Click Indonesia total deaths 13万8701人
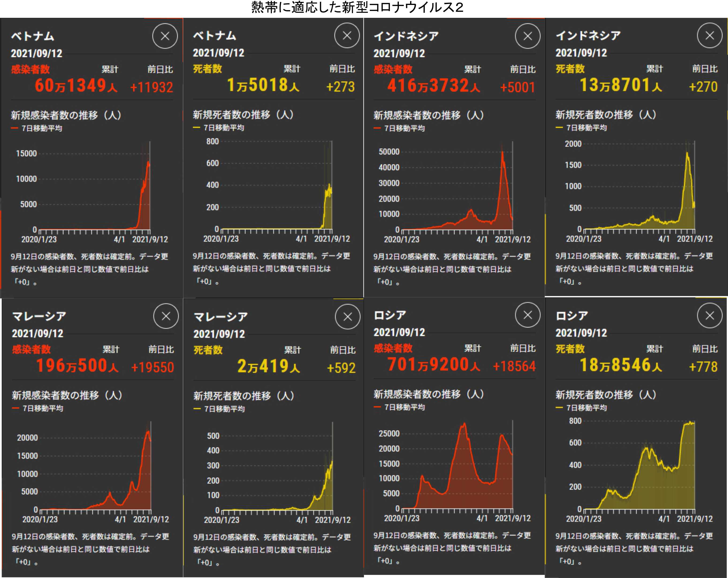Viewport: 728px width, 578px height. tap(621, 85)
